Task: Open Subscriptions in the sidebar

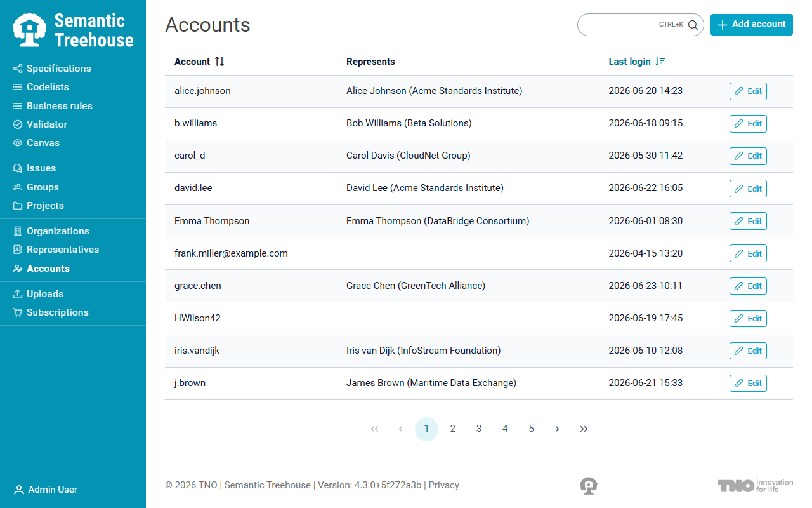Action: pyautogui.click(x=51, y=312)
